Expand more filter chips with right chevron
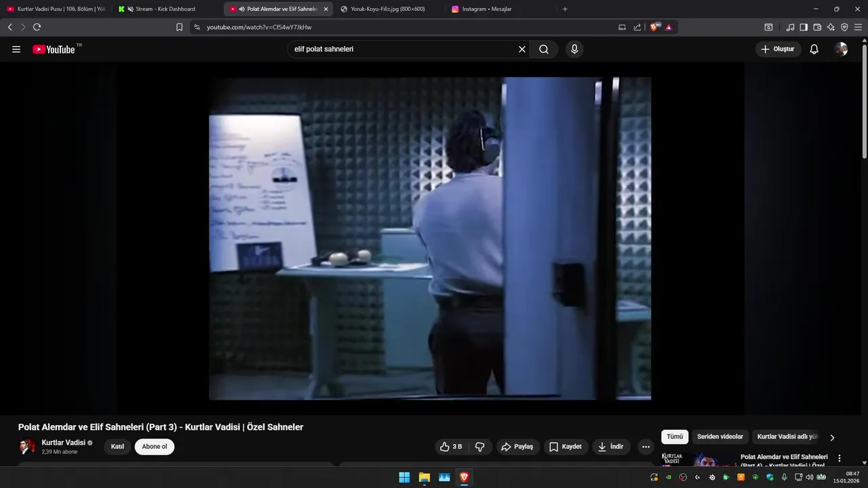This screenshot has width=868, height=488. click(832, 437)
